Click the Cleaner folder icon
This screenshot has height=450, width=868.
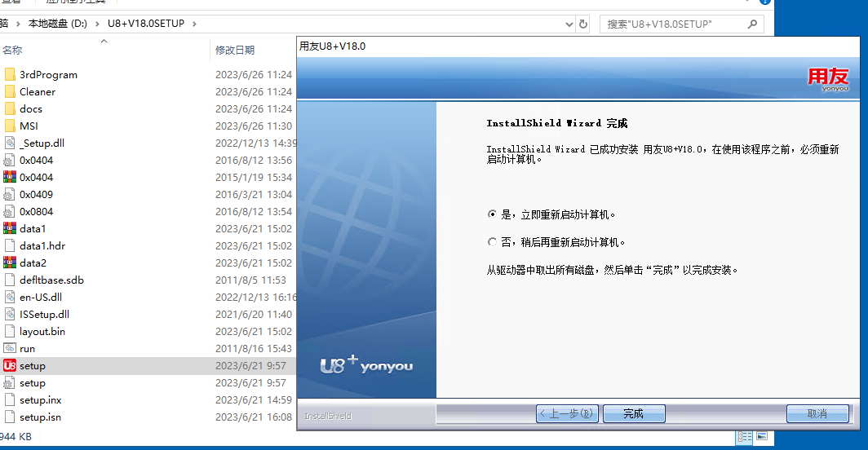(x=10, y=91)
